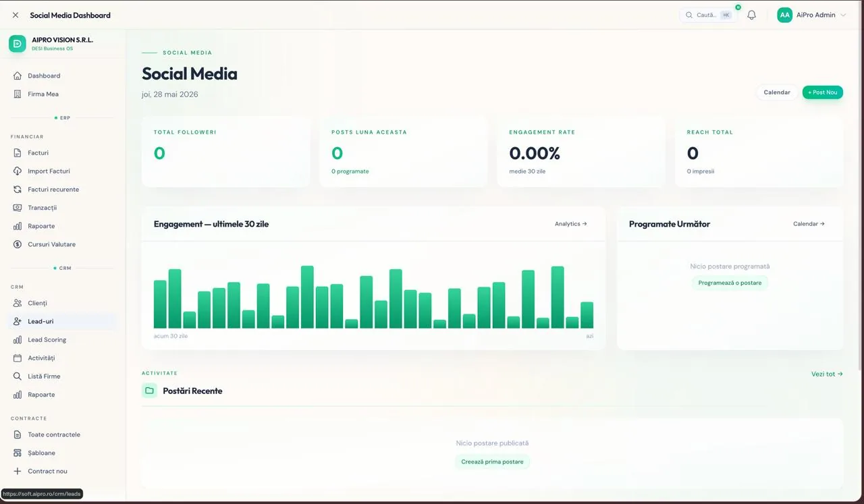Click the Calendar button near Post Nou
864x504 pixels.
pyautogui.click(x=777, y=92)
